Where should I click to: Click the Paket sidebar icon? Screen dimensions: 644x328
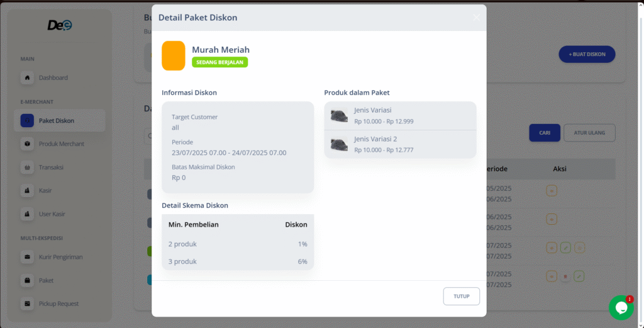(27, 280)
